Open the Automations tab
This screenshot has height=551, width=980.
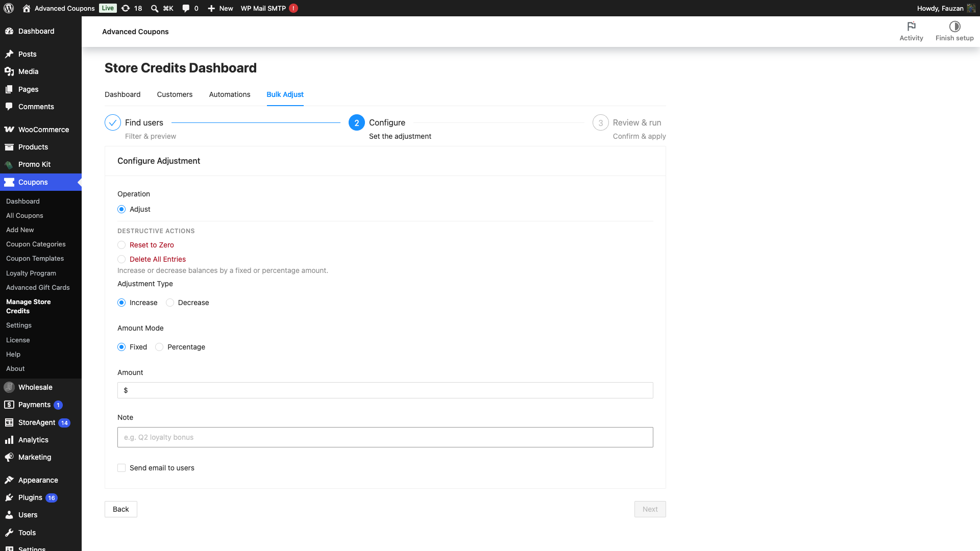pos(230,94)
